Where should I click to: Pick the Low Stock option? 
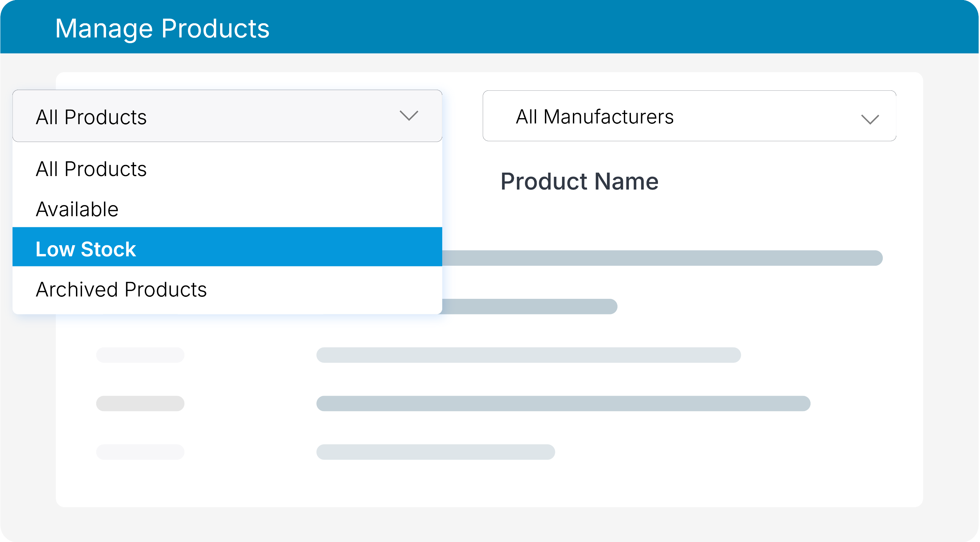coord(227,247)
